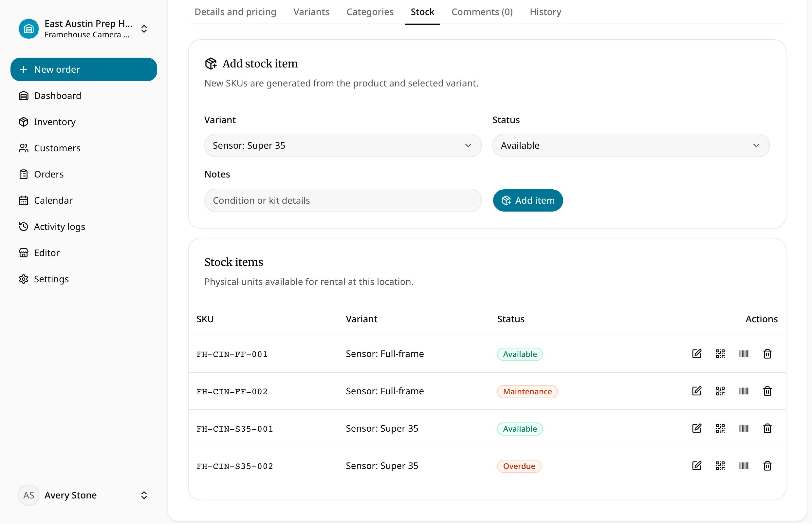The image size is (812, 524).
Task: Open the Editor page
Action: click(x=84, y=253)
